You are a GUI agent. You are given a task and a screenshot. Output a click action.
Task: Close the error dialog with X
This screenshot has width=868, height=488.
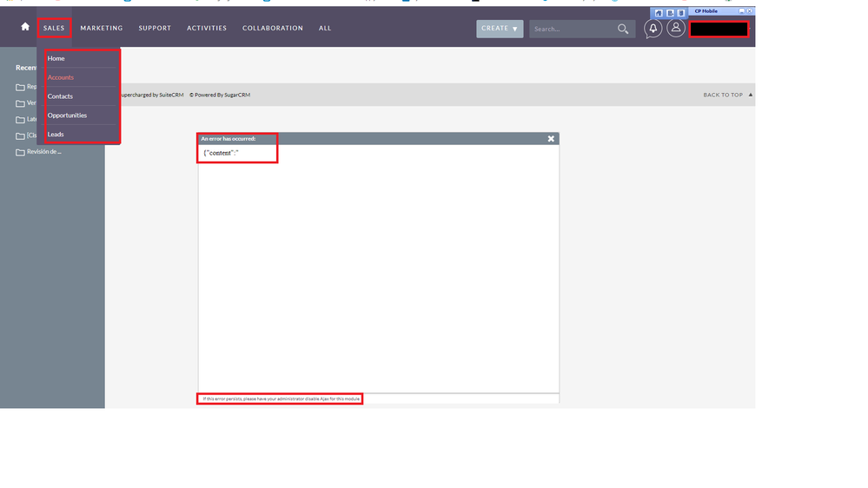[551, 139]
